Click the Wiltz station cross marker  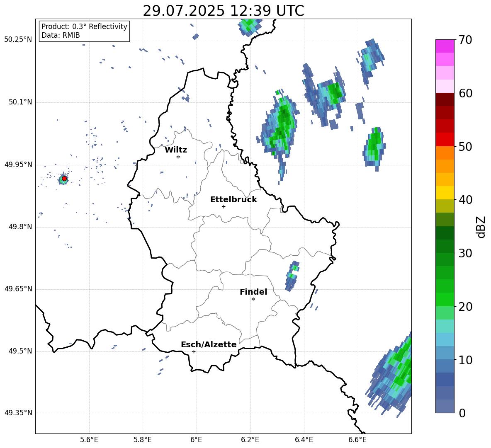click(x=178, y=157)
